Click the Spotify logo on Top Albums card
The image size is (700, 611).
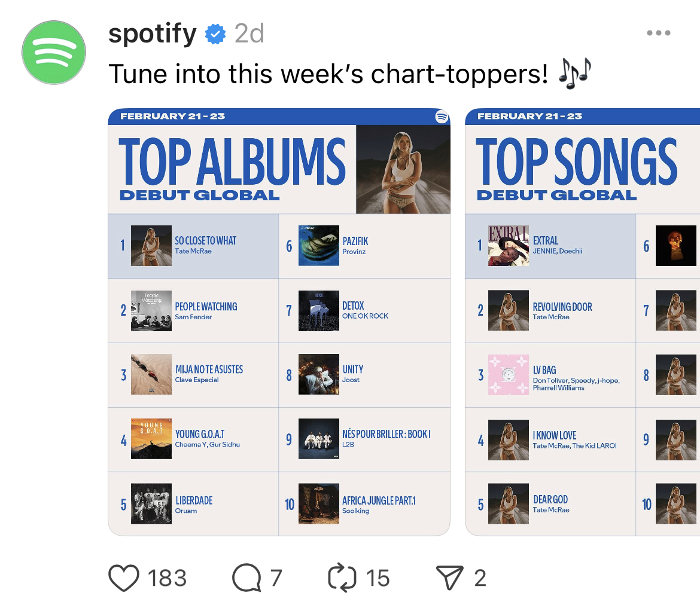[442, 117]
